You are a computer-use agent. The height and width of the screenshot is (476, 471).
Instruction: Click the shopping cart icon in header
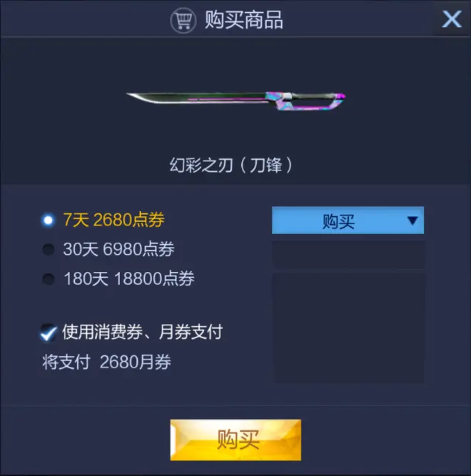click(x=183, y=21)
